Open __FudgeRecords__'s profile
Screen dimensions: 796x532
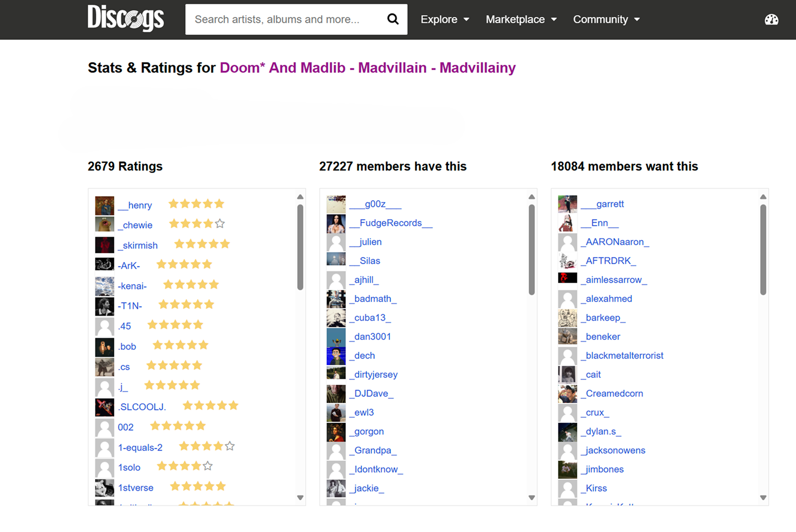click(x=391, y=223)
